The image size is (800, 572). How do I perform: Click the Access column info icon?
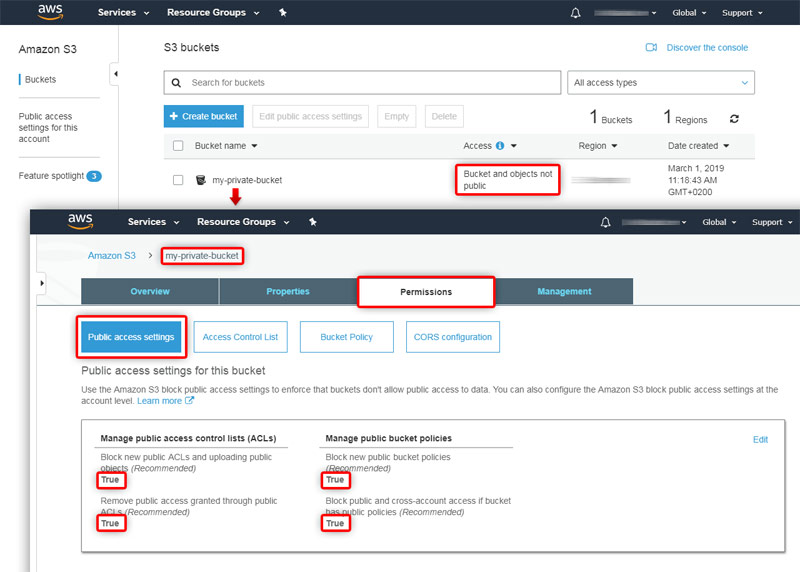500,145
